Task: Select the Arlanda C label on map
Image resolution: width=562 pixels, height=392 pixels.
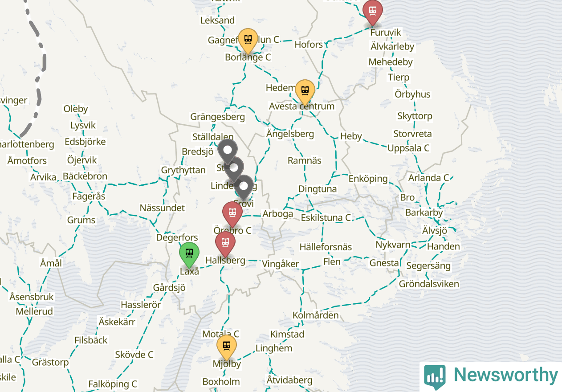Action: click(429, 178)
